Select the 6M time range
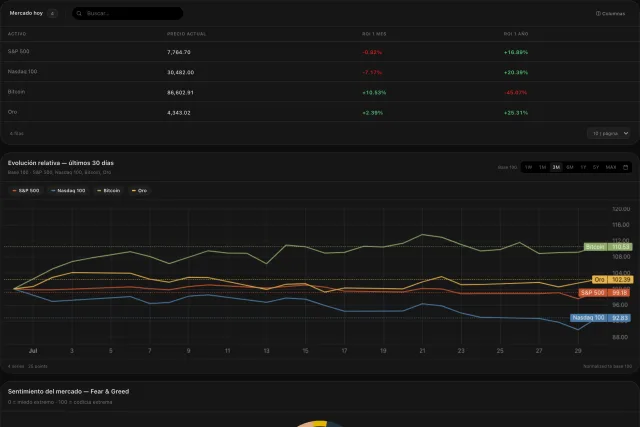This screenshot has width=640, height=427. tap(570, 167)
